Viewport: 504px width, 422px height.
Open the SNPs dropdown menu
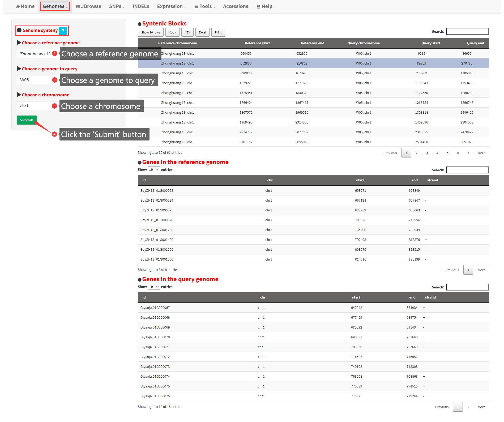pyautogui.click(x=117, y=6)
